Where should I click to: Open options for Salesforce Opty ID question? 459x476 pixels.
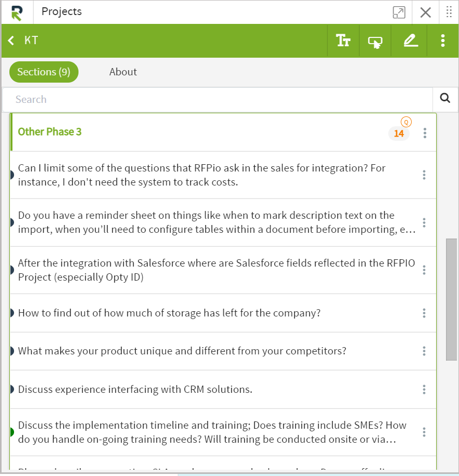(424, 270)
